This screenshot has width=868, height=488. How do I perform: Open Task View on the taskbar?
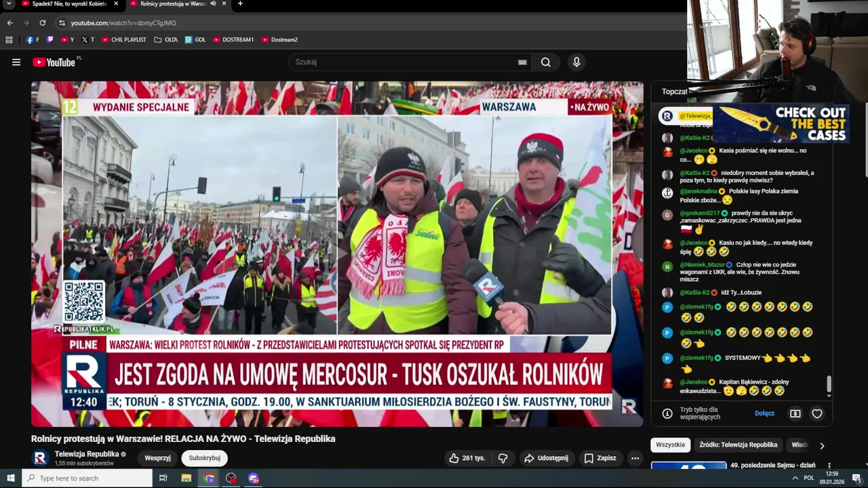point(163,478)
